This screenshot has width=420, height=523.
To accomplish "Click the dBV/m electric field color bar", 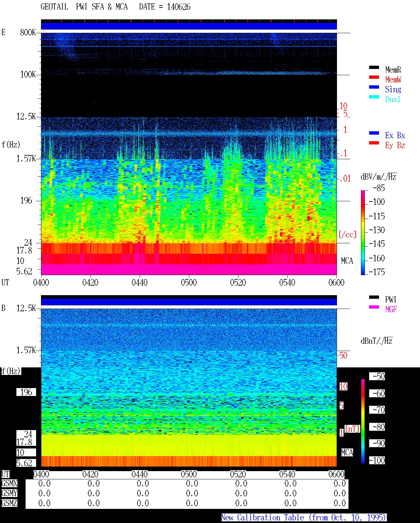I will (363, 232).
